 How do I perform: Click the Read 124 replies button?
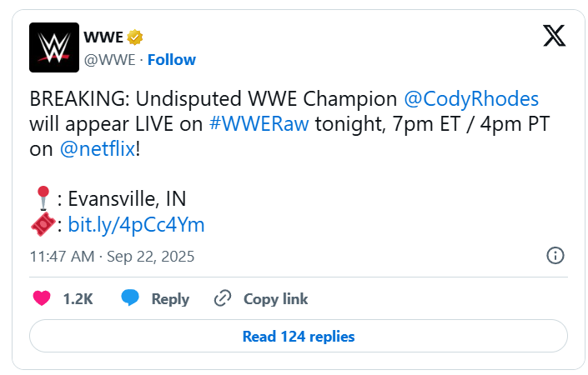299,337
